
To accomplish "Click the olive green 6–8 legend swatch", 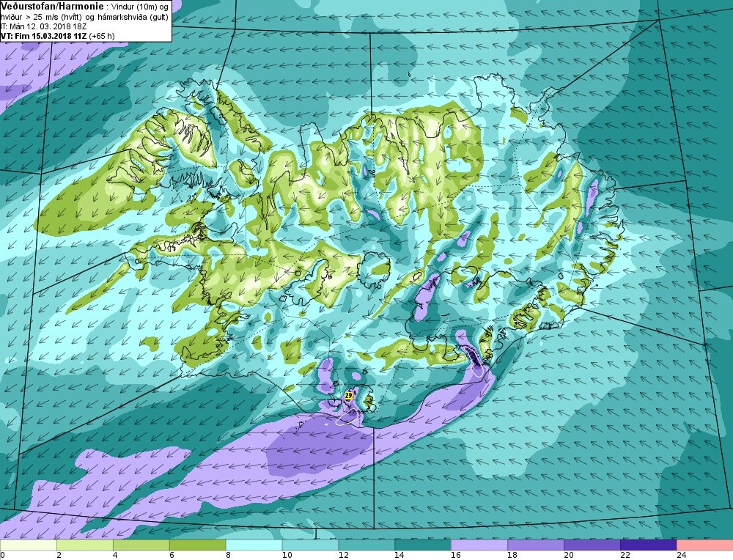I will point(198,545).
